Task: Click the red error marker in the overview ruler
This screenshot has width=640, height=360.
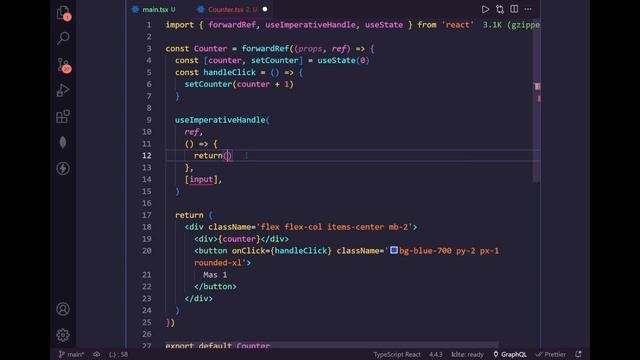Action: click(x=537, y=87)
